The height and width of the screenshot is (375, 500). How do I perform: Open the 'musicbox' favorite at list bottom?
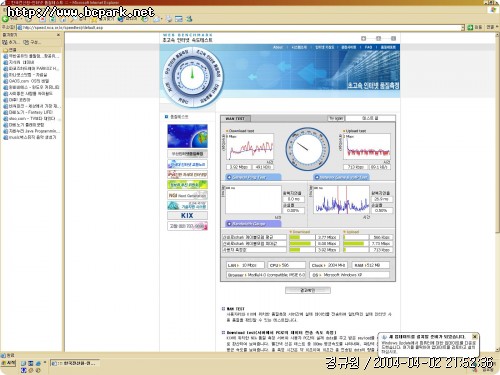click(x=30, y=137)
